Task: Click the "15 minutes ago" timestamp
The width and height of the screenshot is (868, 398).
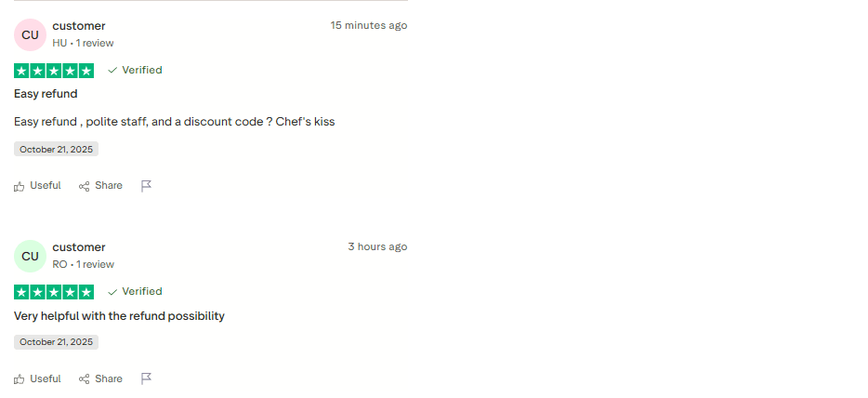Action: (x=369, y=25)
